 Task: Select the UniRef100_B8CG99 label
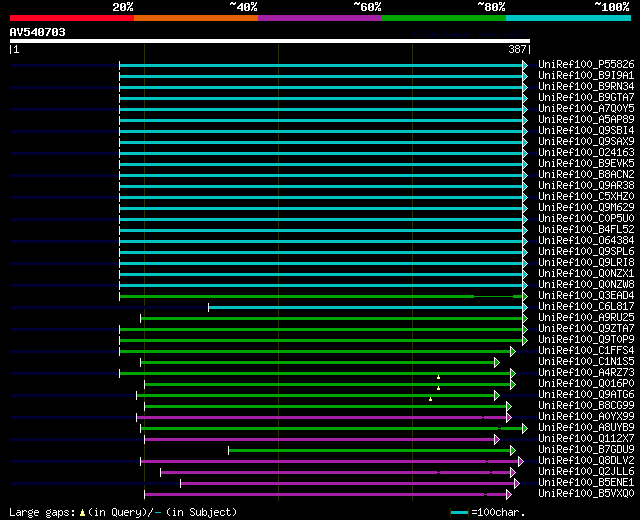click(x=586, y=406)
